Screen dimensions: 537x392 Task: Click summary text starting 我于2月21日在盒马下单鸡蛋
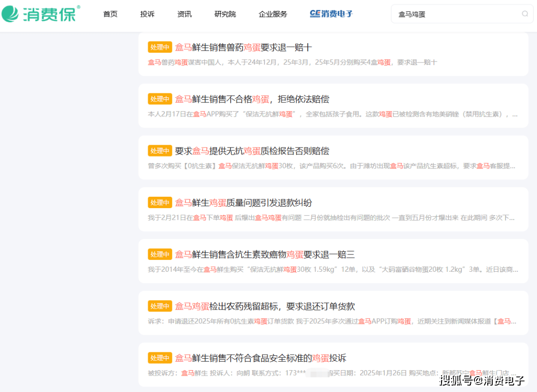[331, 218]
